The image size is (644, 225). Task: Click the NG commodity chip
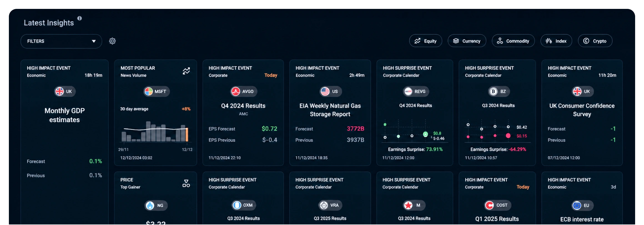pos(156,206)
